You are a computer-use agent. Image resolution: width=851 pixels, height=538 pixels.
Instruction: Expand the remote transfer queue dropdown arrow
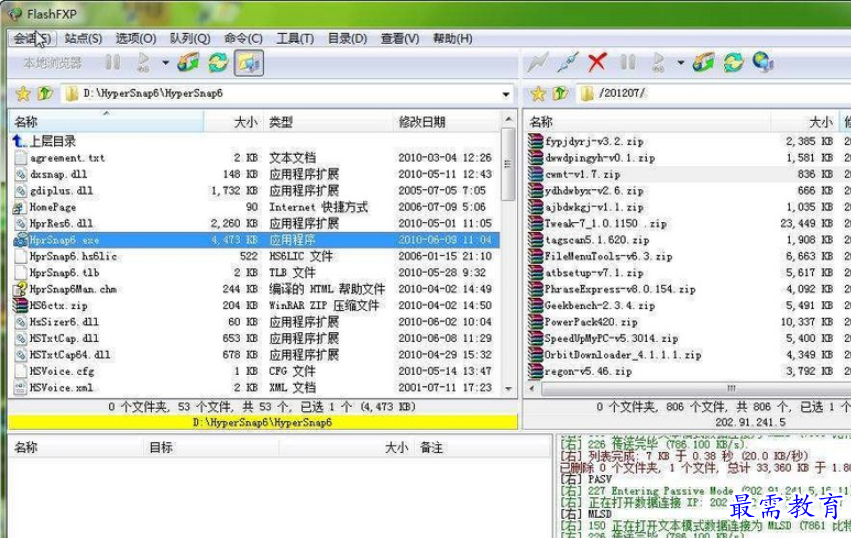click(x=680, y=62)
